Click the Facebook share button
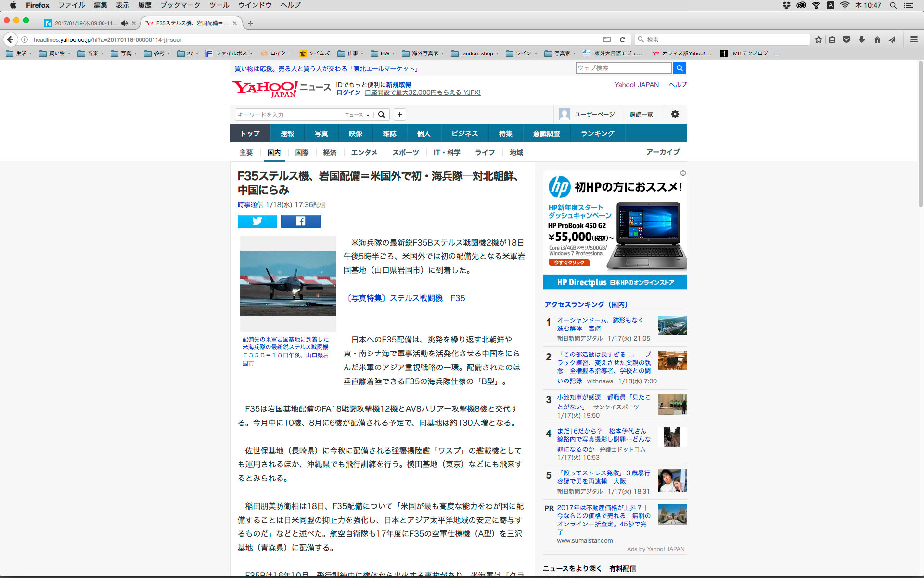Image resolution: width=924 pixels, height=578 pixels. point(300,221)
